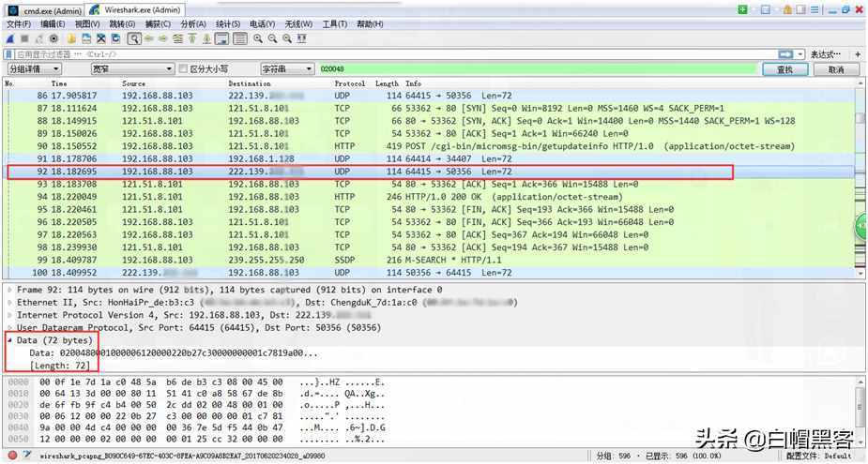Viewport: 868px width, 464px height.
Task: Restart the current capture
Action: [x=38, y=38]
